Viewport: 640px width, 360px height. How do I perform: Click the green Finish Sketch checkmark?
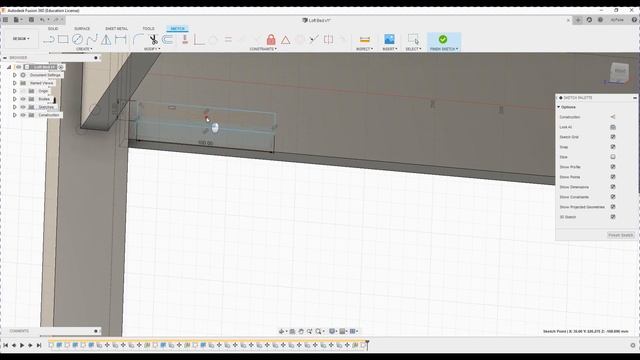443,39
